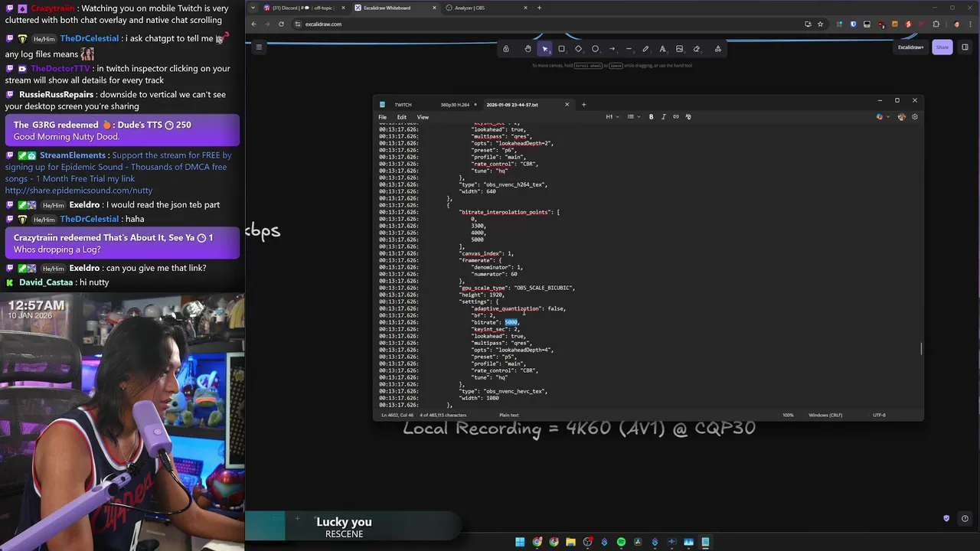This screenshot has width=980, height=551.
Task: Open the browser tab search dropdown
Action: point(253,8)
